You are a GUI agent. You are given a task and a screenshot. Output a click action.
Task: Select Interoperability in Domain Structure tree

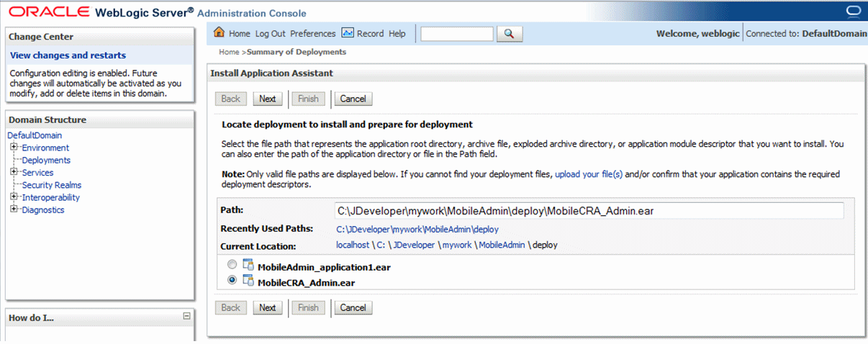(50, 197)
